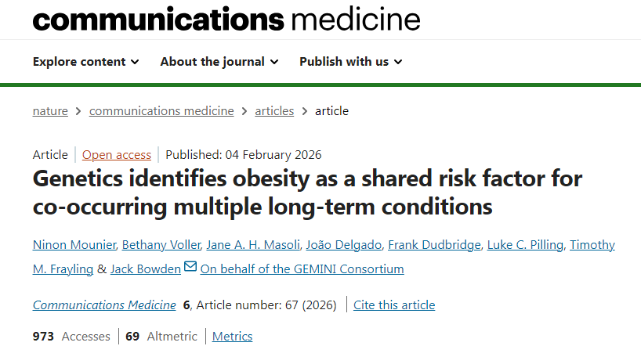641x364 pixels.
Task: Open communications medicine breadcrumb link
Action: tap(161, 111)
